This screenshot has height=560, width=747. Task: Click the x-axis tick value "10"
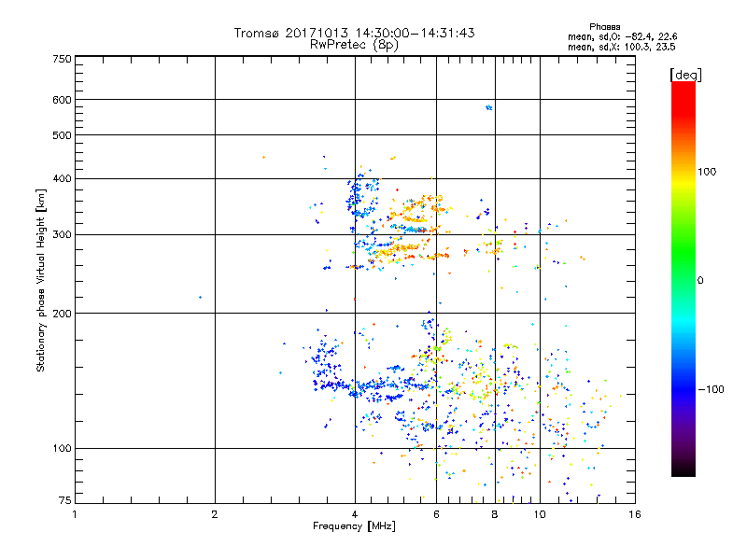540,514
